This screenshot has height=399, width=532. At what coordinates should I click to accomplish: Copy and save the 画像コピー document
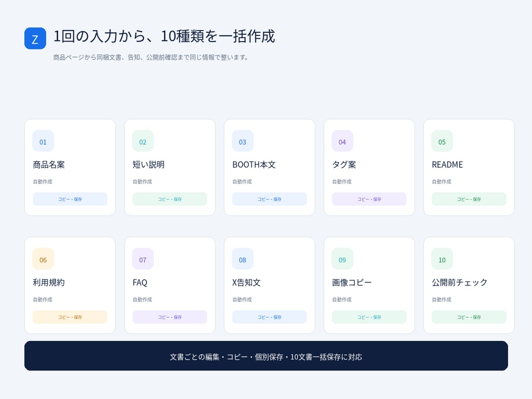point(369,317)
